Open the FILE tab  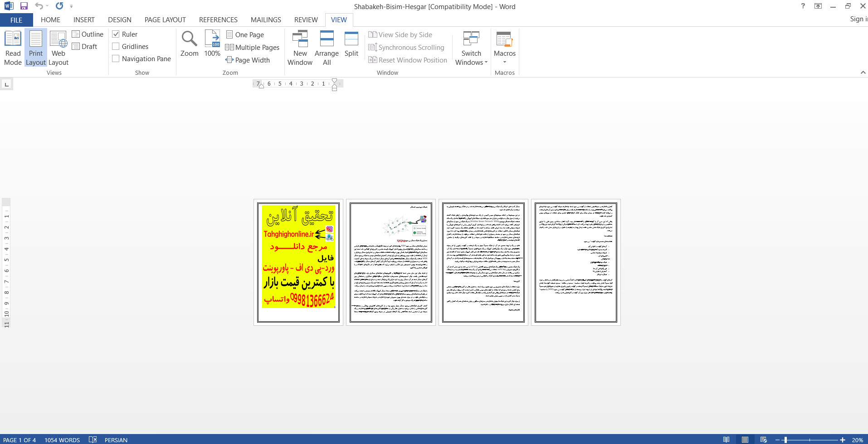pos(16,20)
